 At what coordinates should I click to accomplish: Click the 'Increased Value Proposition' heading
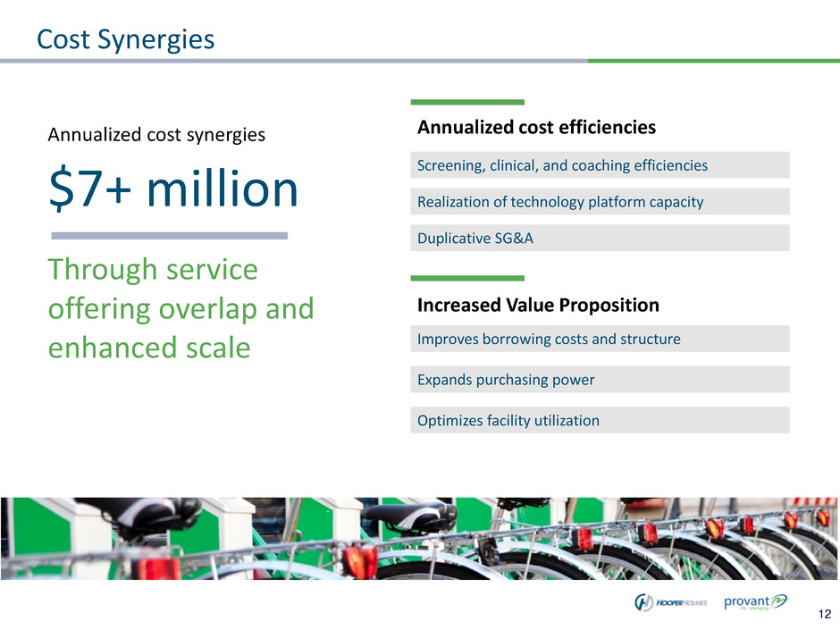(x=538, y=305)
